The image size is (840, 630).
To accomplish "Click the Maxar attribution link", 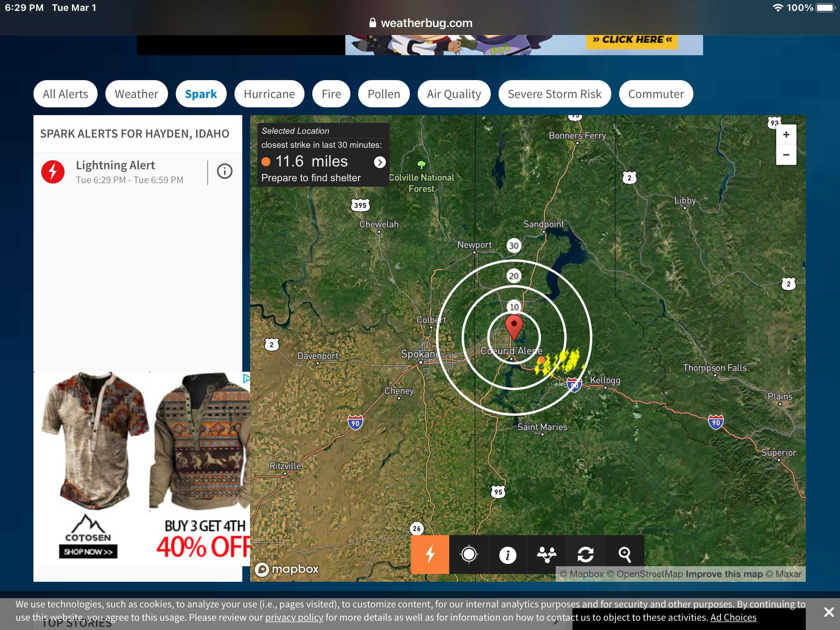I will pyautogui.click(x=784, y=574).
